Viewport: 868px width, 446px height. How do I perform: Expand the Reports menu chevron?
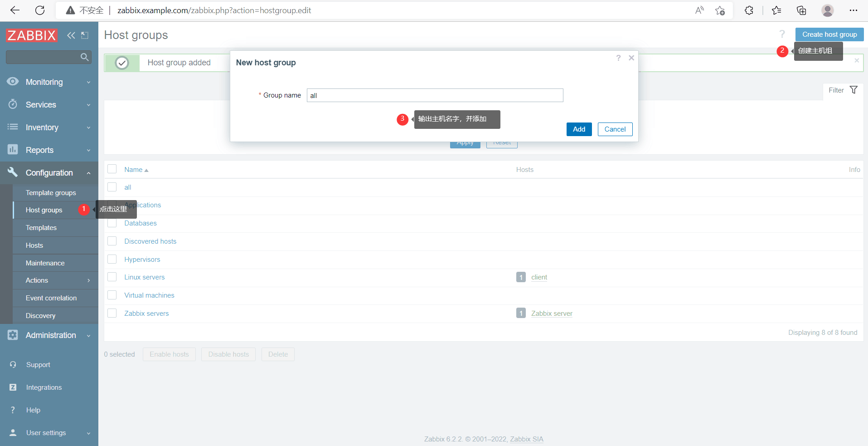[89, 151]
